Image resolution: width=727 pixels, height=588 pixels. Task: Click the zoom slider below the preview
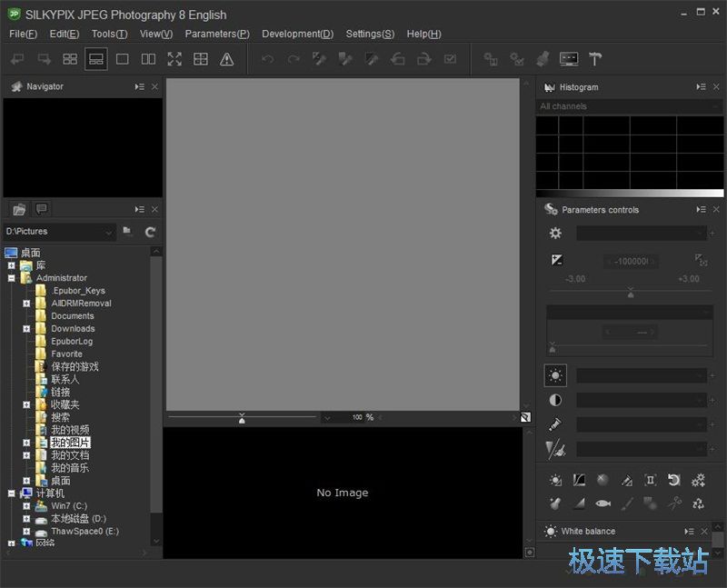point(242,418)
